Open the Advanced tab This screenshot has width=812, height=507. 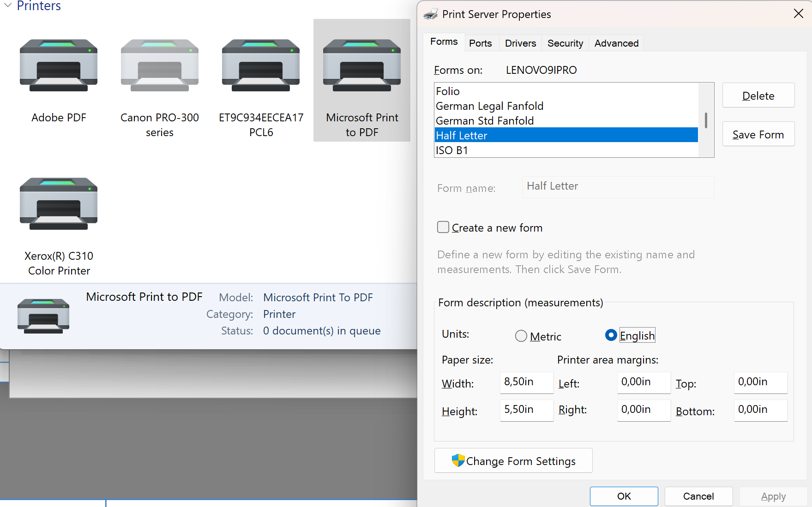[617, 43]
